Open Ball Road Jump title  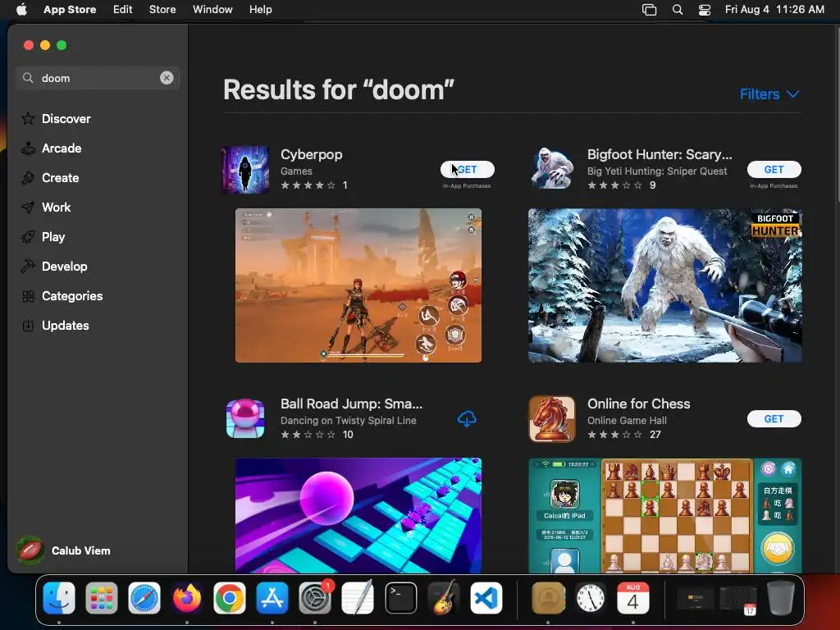coord(351,404)
